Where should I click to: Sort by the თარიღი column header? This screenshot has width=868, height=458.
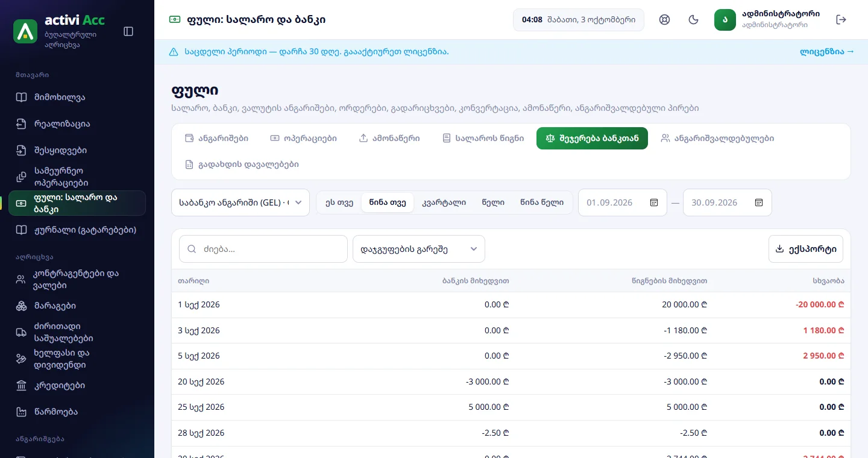click(193, 281)
